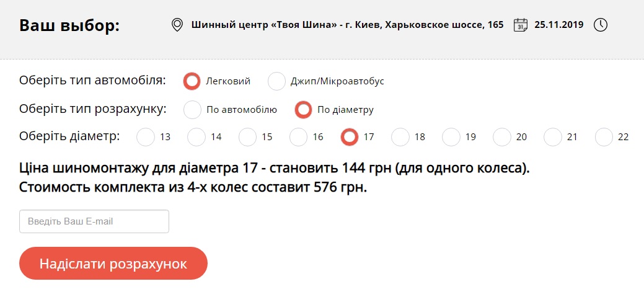Image resolution: width=644 pixels, height=289 pixels.
Task: Select diameter 20
Action: click(502, 137)
